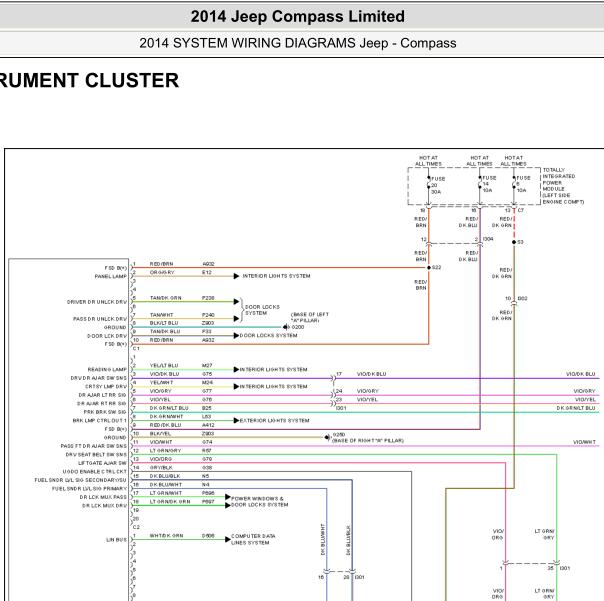This screenshot has height=601, width=604.
Task: Click the "TOTALLY INTEGRATED POWER MODULE" label
Action: point(563,186)
